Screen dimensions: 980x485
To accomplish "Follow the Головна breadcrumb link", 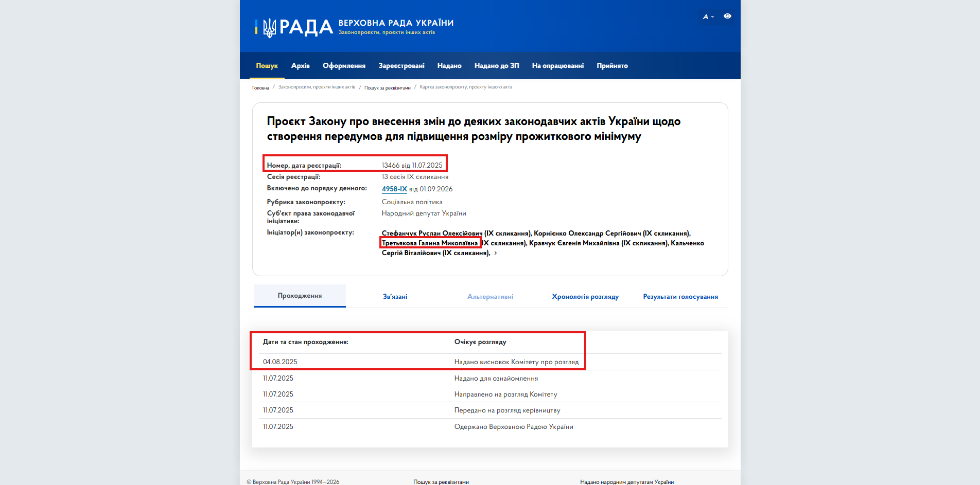I will tap(260, 87).
